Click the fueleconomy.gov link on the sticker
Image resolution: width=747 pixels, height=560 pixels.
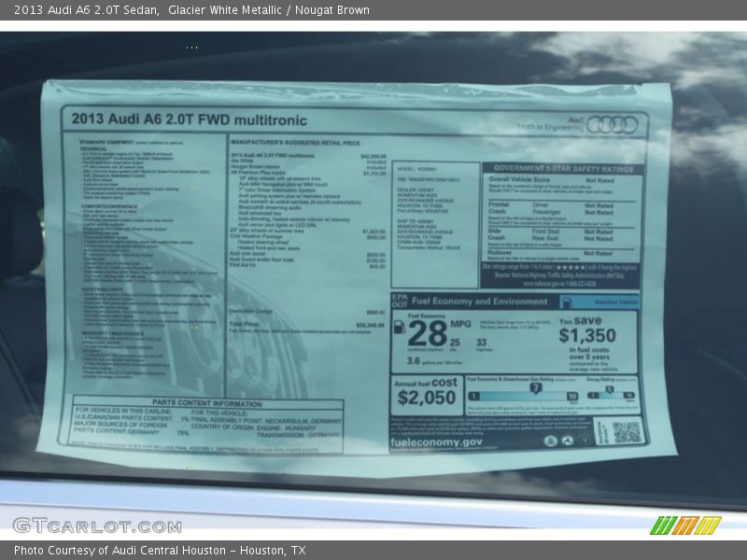436,441
